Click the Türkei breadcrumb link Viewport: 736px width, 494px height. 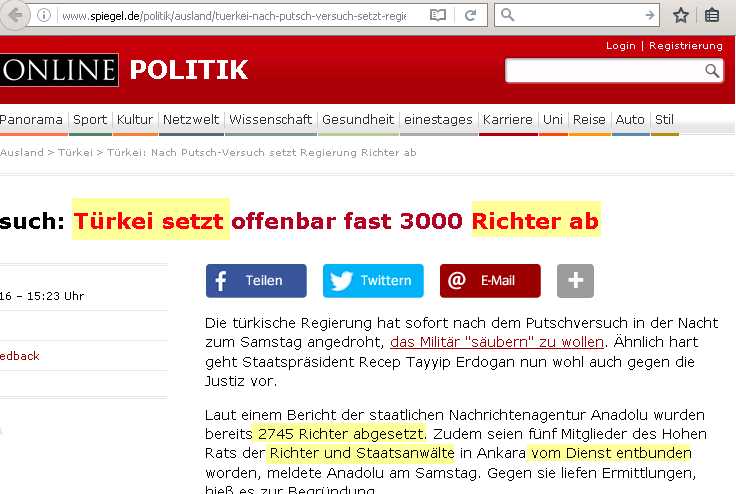click(x=75, y=153)
